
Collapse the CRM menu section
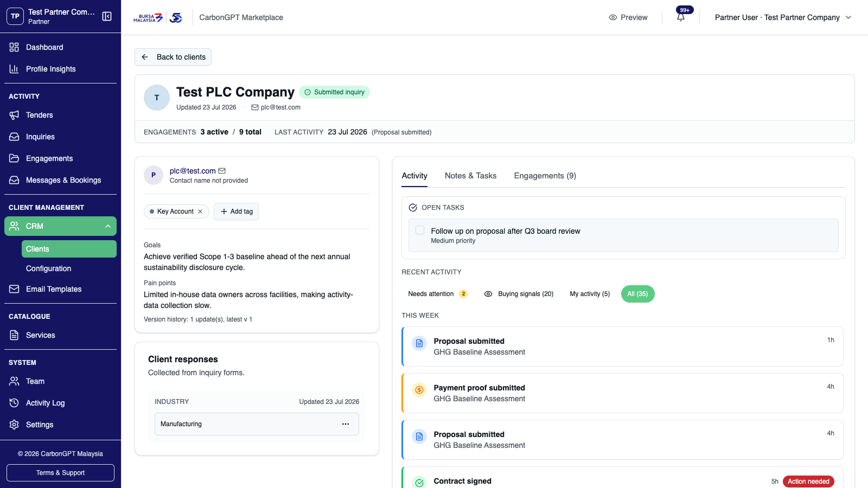(107, 226)
